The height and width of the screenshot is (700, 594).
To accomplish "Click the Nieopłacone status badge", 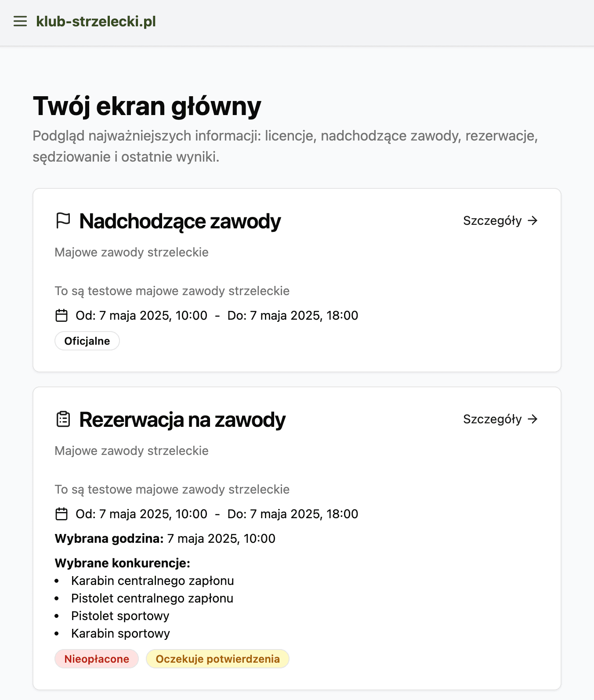I will tap(97, 659).
